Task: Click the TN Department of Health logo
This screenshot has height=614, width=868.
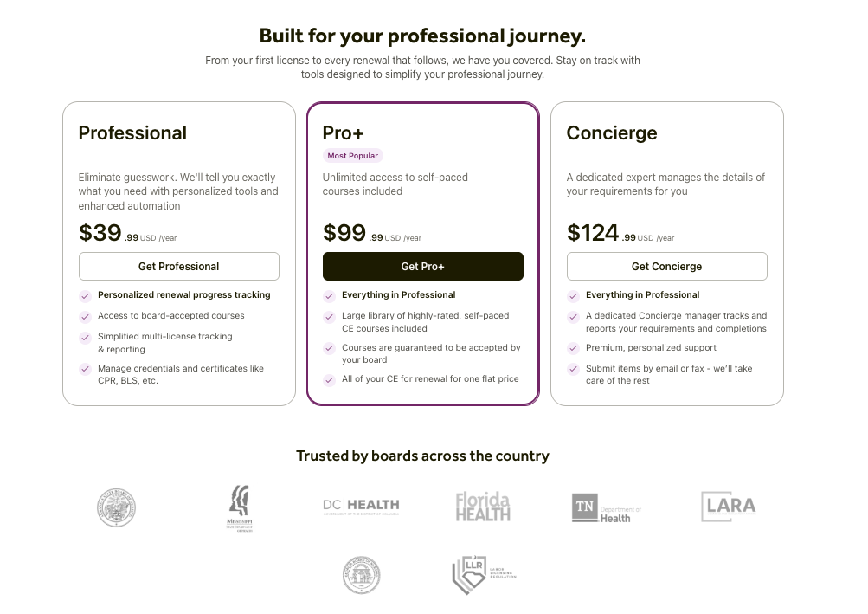Action: coord(606,507)
